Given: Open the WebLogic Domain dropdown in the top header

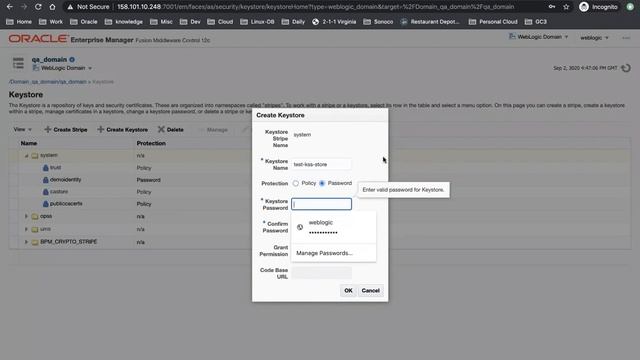Looking at the screenshot, I should [538, 37].
